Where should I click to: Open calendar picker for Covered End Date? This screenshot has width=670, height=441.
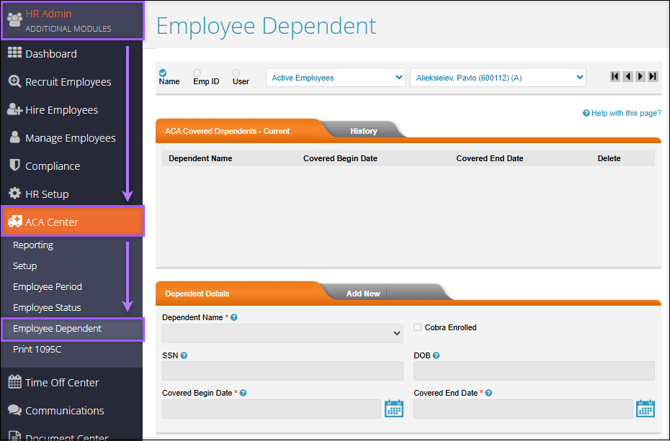(645, 409)
